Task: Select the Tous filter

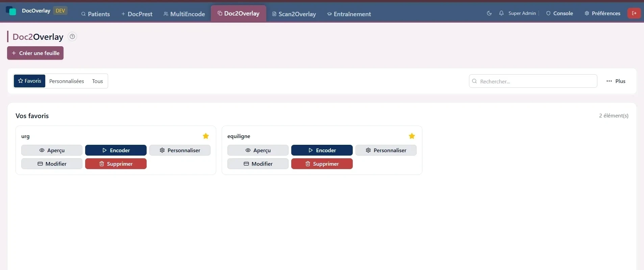Action: click(97, 81)
